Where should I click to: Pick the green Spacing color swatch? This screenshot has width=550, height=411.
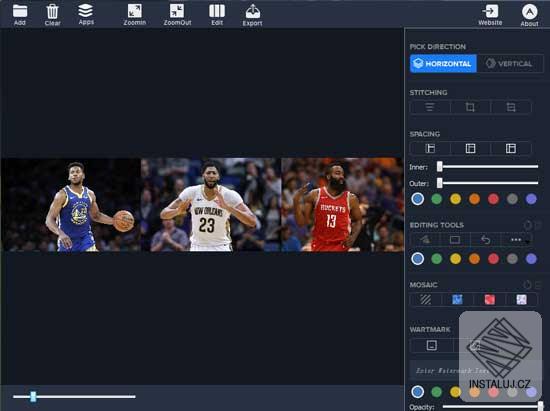437,199
